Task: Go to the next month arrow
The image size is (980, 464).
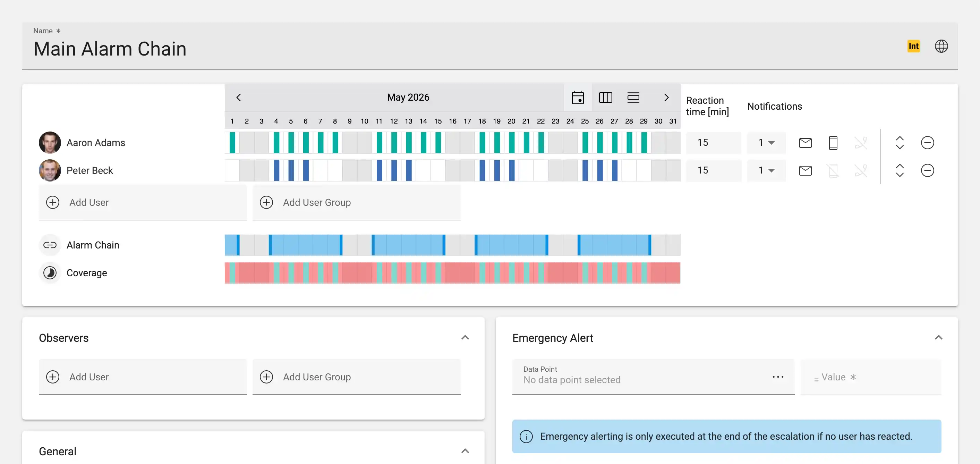Action: [666, 98]
